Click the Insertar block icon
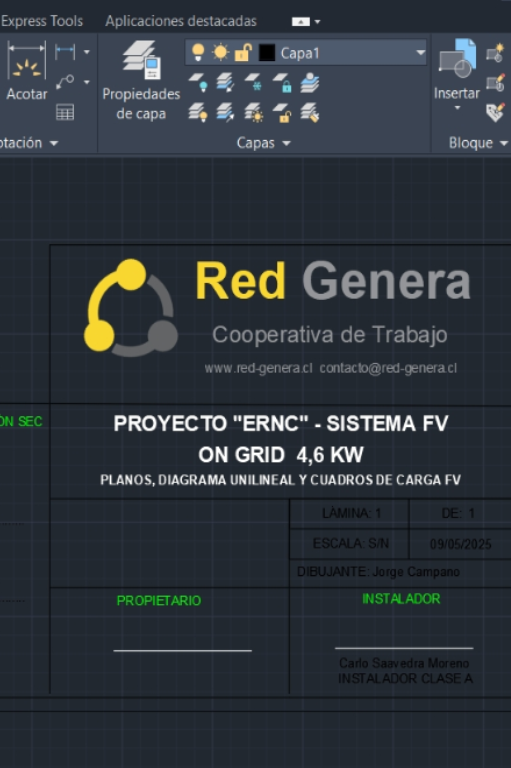This screenshot has height=768, width=511. (457, 58)
